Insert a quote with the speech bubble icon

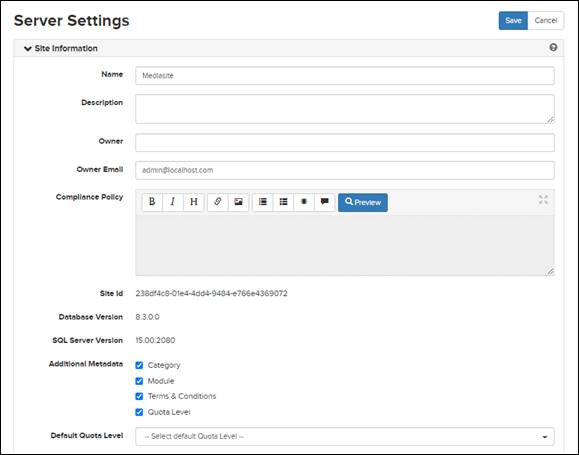[x=325, y=202]
